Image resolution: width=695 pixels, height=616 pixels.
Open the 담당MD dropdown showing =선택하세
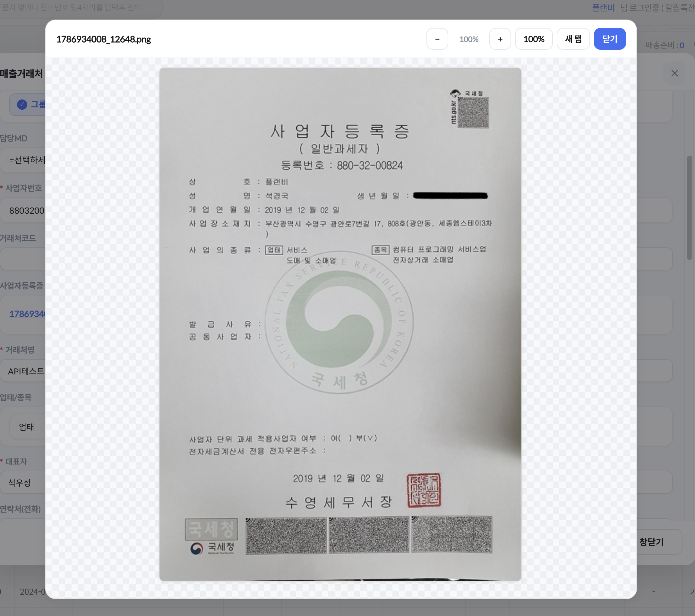23,160
